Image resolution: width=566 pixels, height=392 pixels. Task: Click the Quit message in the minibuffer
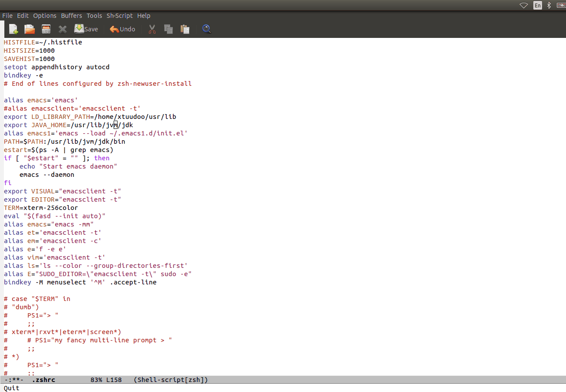coord(12,388)
